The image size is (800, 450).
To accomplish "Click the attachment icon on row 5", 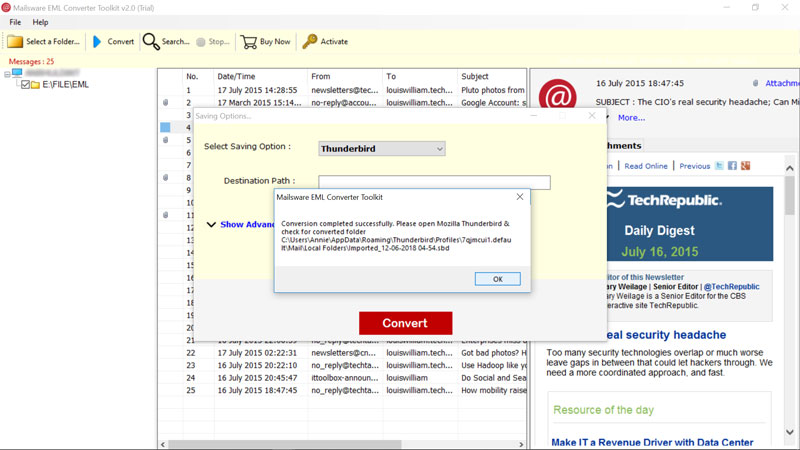I will [x=165, y=140].
